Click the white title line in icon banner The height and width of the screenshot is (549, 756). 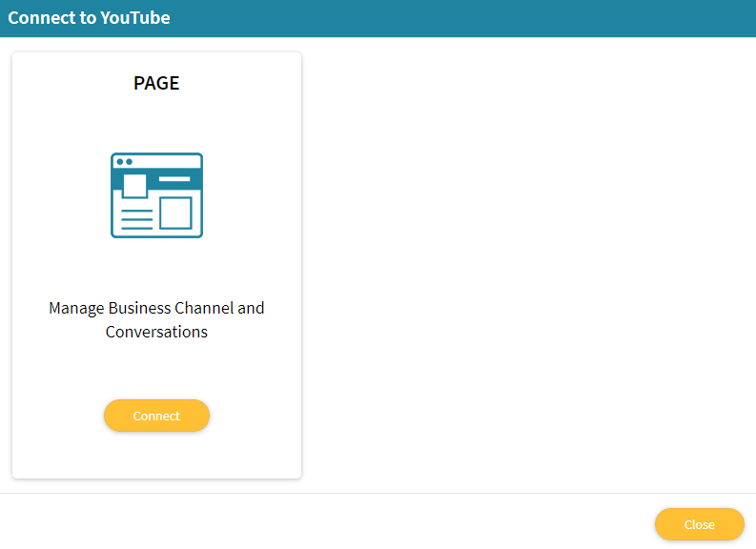coord(174,179)
